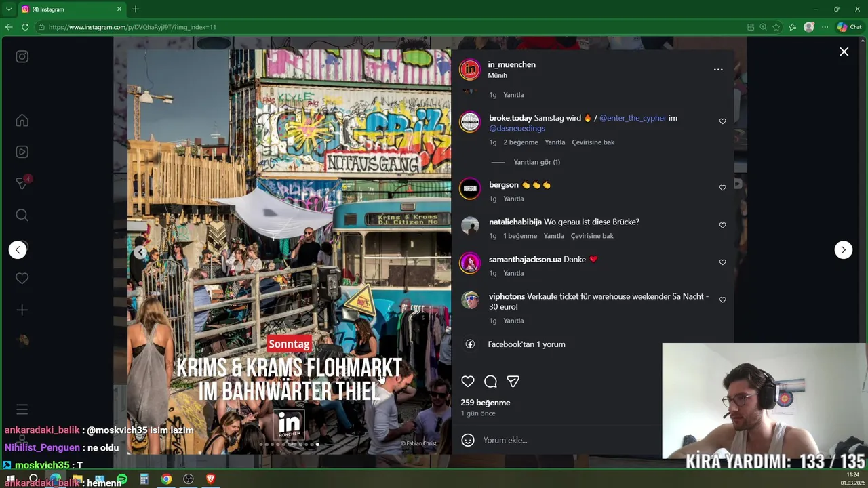Translate nataliehabibija's comment via Çevirisine bak
The height and width of the screenshot is (488, 868).
(x=592, y=236)
